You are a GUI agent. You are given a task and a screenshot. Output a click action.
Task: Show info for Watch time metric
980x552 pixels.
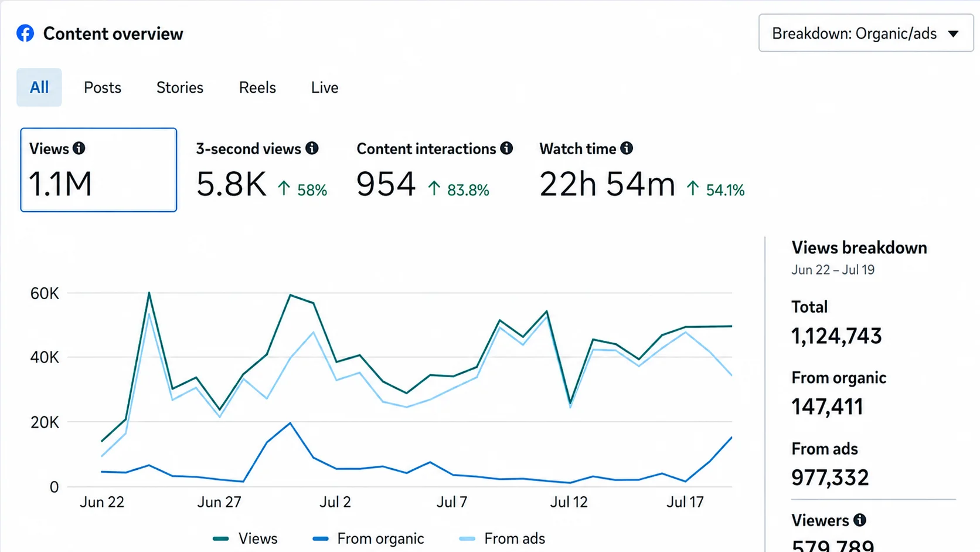(627, 148)
